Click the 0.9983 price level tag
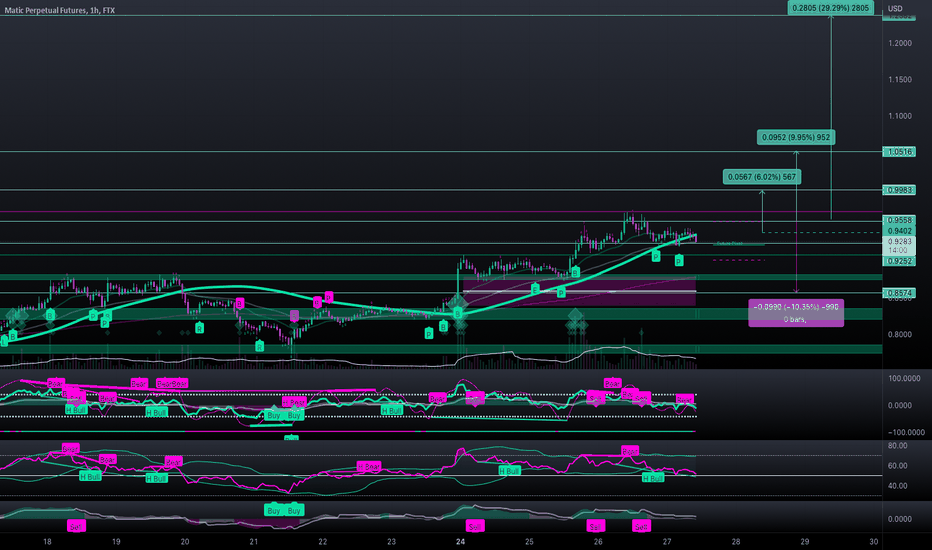The image size is (932, 550). coord(899,190)
